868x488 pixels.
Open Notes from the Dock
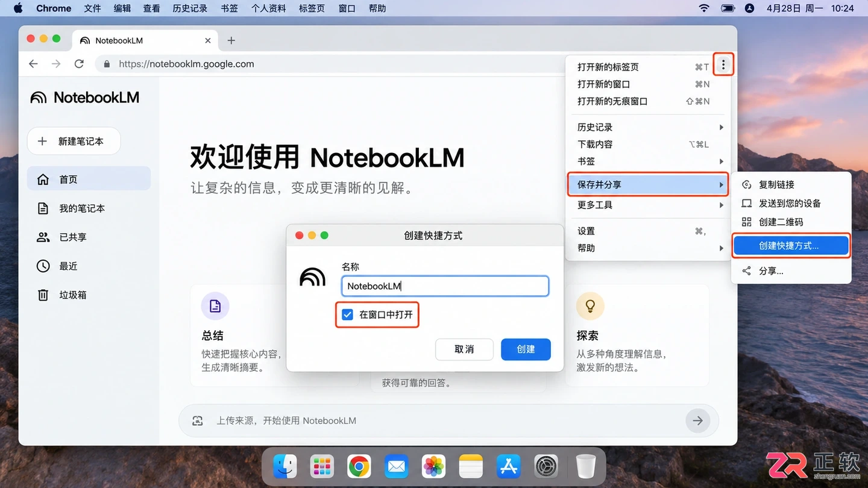click(x=471, y=466)
